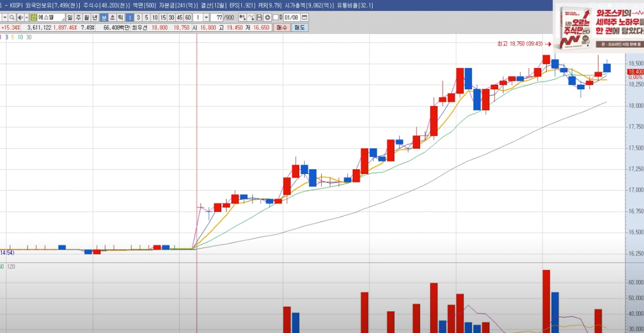Viewport: 644px width, 333px height.
Task: Click the current price tag 18,400
Action: 635,72
